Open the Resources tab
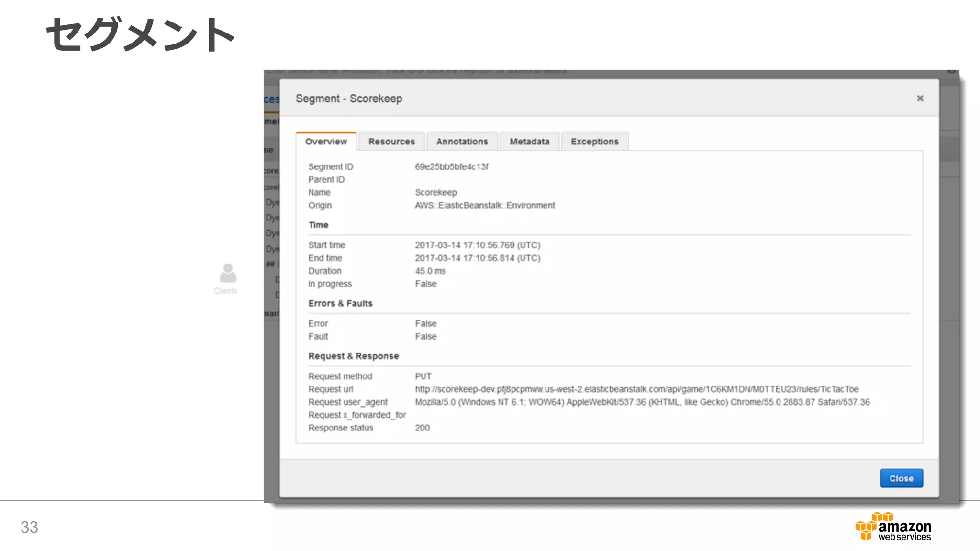 click(391, 142)
